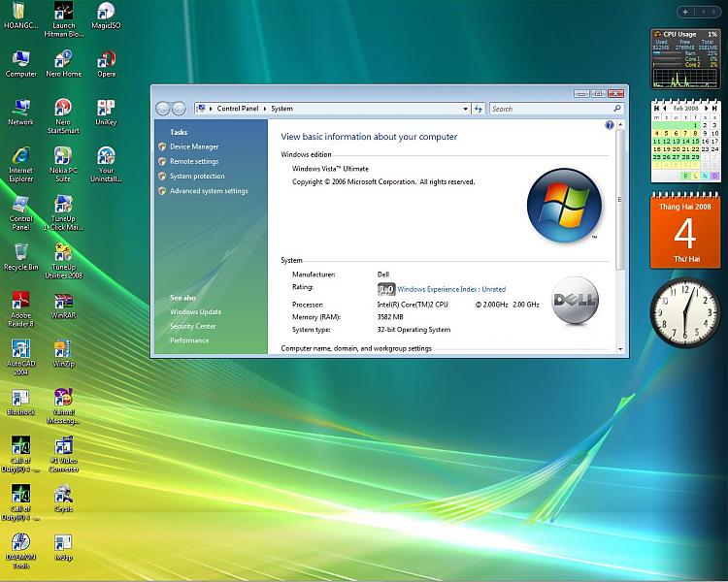
Task: Select the WinRAR desktop shortcut
Action: 63,301
